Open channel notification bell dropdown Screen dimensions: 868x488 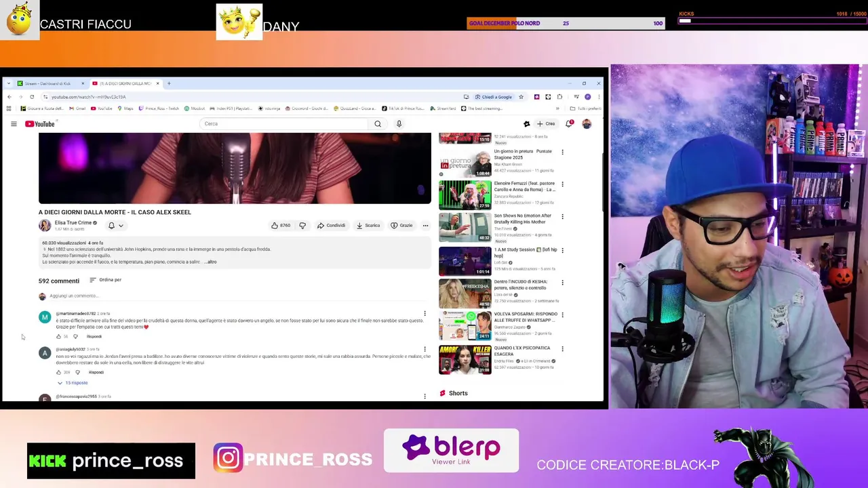(115, 226)
